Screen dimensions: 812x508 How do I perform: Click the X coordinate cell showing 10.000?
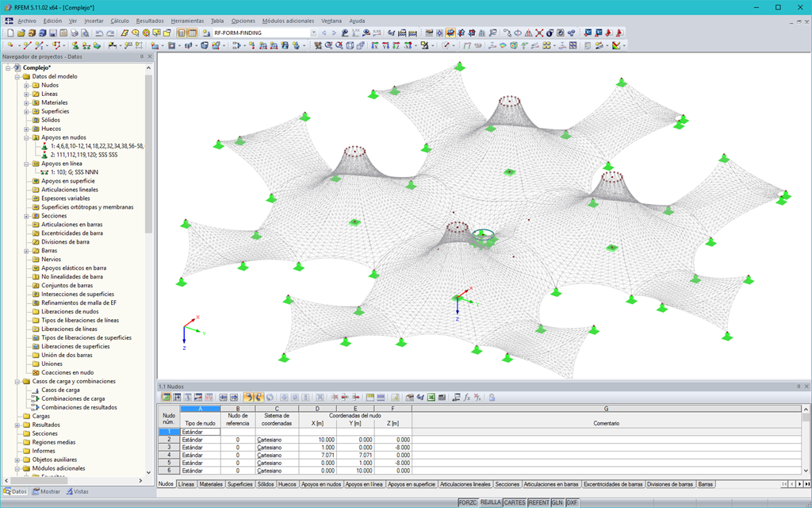pos(318,440)
